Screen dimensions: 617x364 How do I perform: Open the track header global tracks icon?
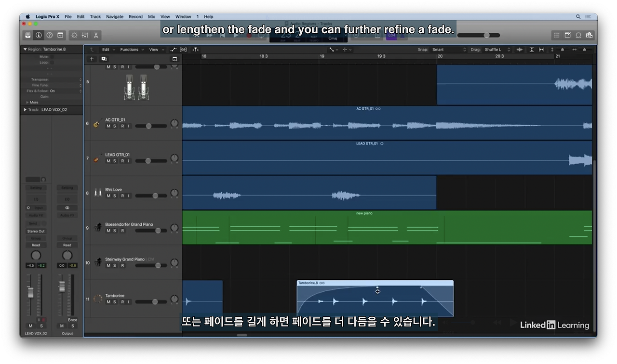coord(174,59)
